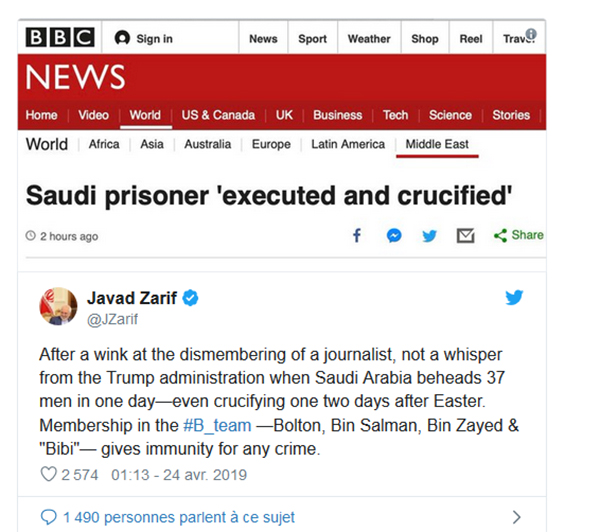This screenshot has width=600, height=532.
Task: Share article on Facebook
Action: pos(357,236)
